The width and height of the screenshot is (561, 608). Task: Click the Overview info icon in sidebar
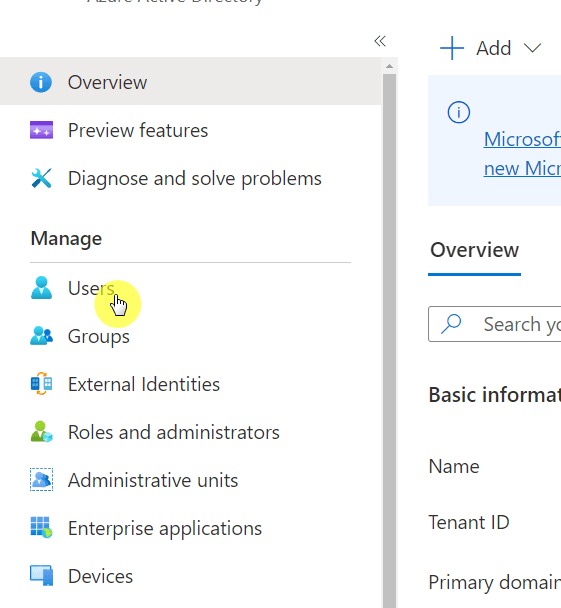[x=41, y=82]
